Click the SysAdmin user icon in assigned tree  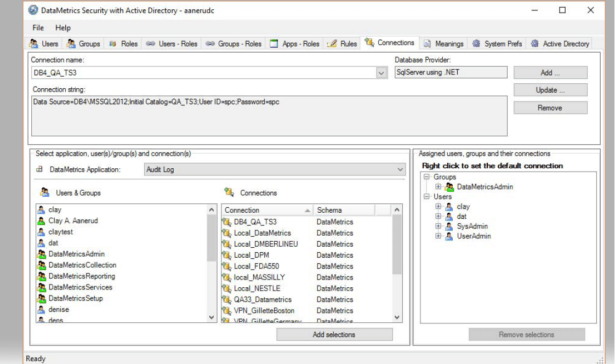(x=449, y=226)
